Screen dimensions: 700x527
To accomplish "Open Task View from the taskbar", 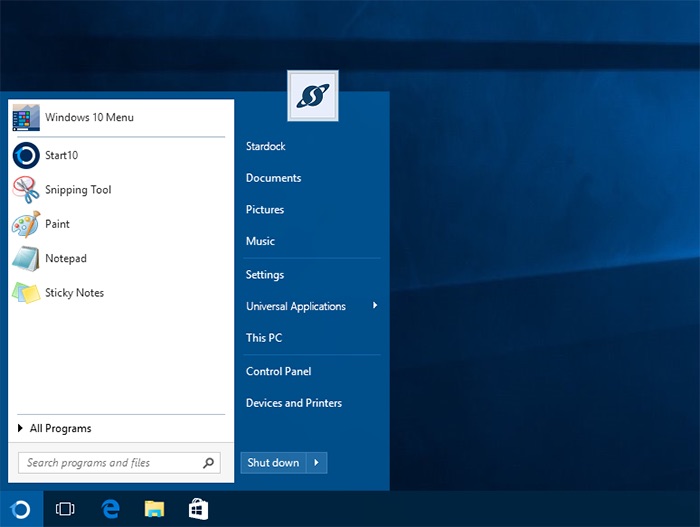I will coord(65,509).
